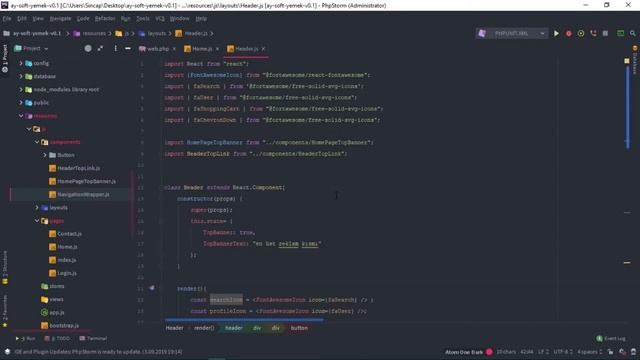Expand the database folder
This screenshot has height=360, width=640.
[x=21, y=76]
